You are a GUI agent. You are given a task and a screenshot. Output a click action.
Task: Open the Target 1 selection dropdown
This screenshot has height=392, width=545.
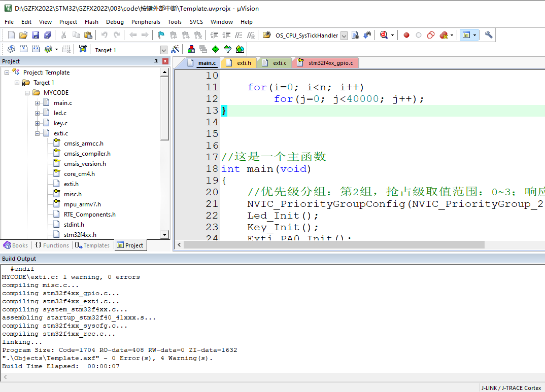163,49
